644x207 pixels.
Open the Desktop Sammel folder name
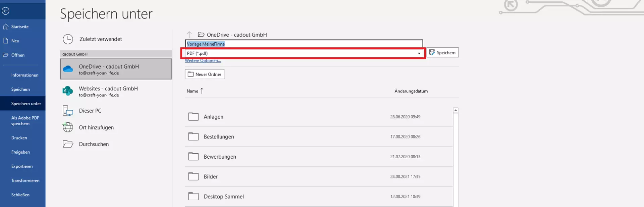click(224, 197)
